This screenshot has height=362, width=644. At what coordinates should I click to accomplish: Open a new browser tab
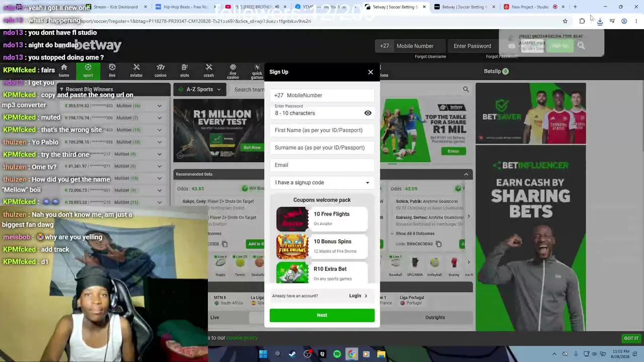pos(575,7)
